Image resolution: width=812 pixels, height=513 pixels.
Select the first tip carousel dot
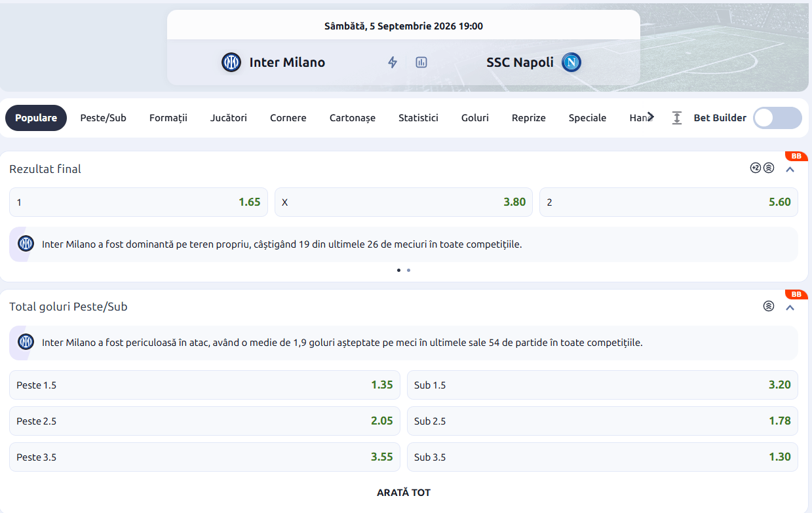pos(398,270)
